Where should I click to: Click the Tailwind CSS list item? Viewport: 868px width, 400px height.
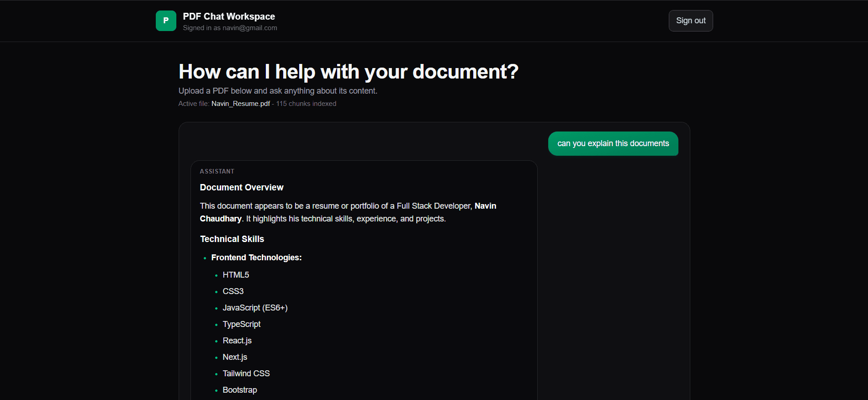(x=246, y=374)
